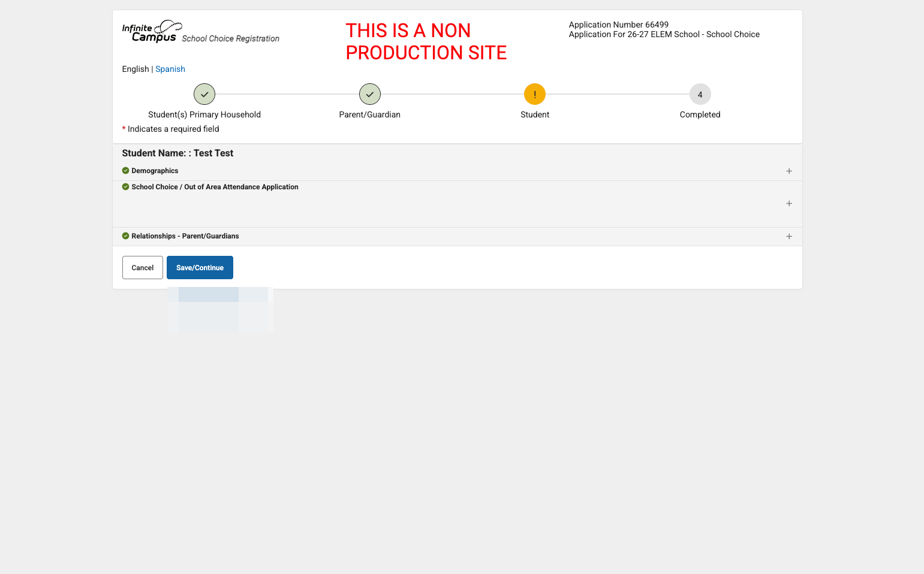Screen dimensions: 924x574
Task: Click Student Name: : Test Test heading
Action: click(177, 153)
